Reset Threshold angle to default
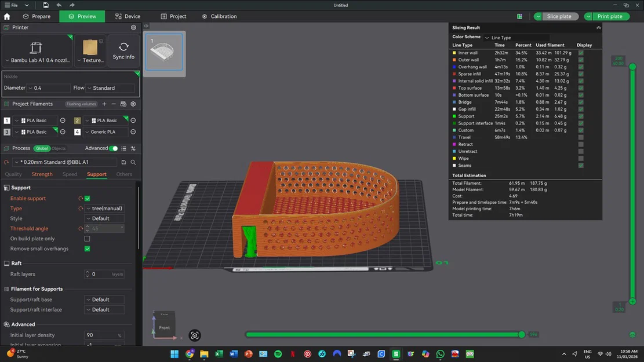The image size is (644, 362). (x=81, y=229)
